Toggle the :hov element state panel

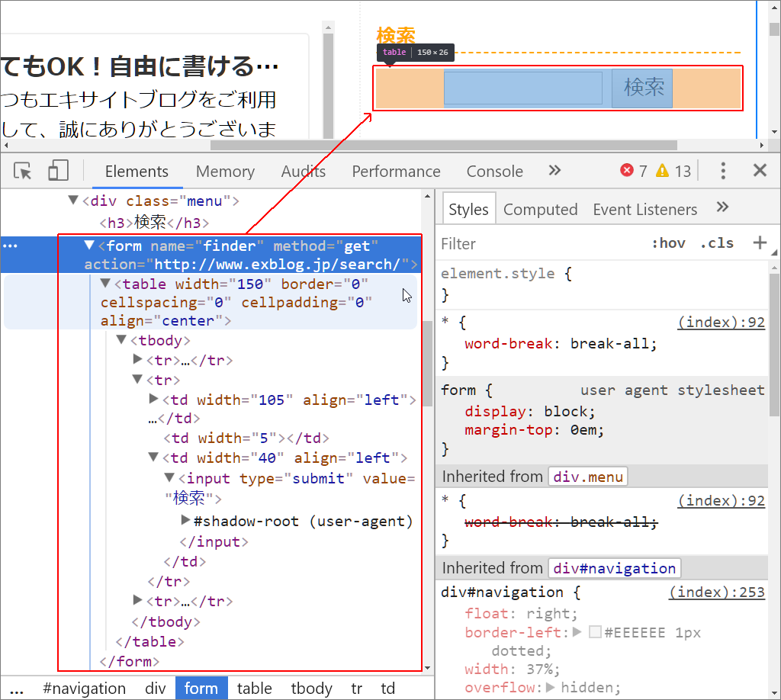tap(668, 243)
